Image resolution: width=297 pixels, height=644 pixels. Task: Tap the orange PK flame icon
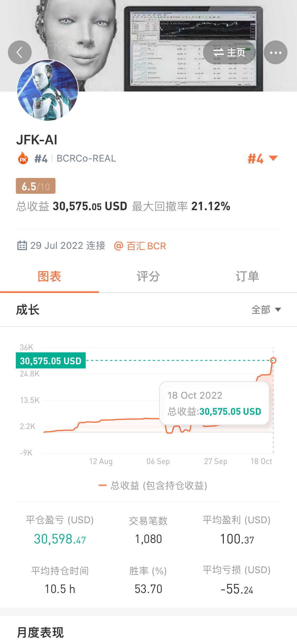coord(23,158)
